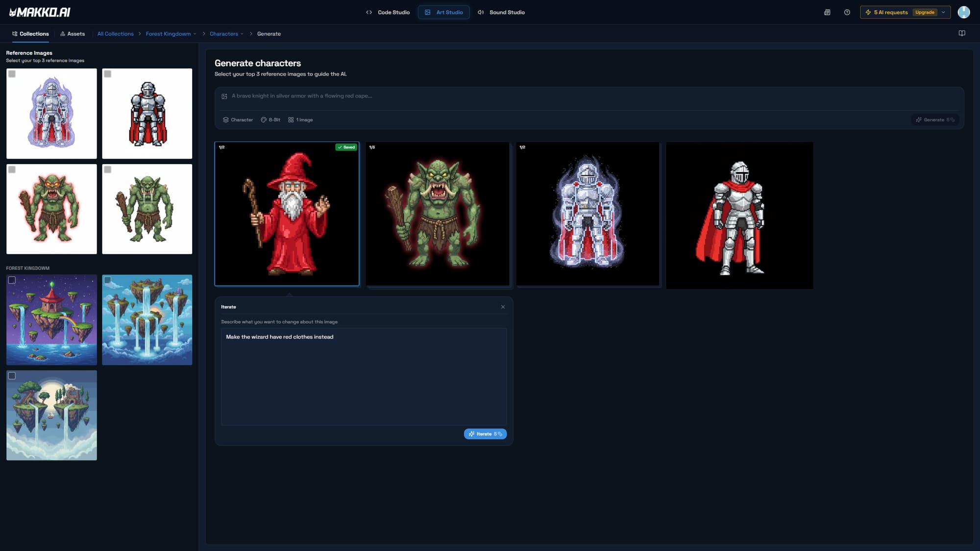Select 8-Bit style option

270,120
